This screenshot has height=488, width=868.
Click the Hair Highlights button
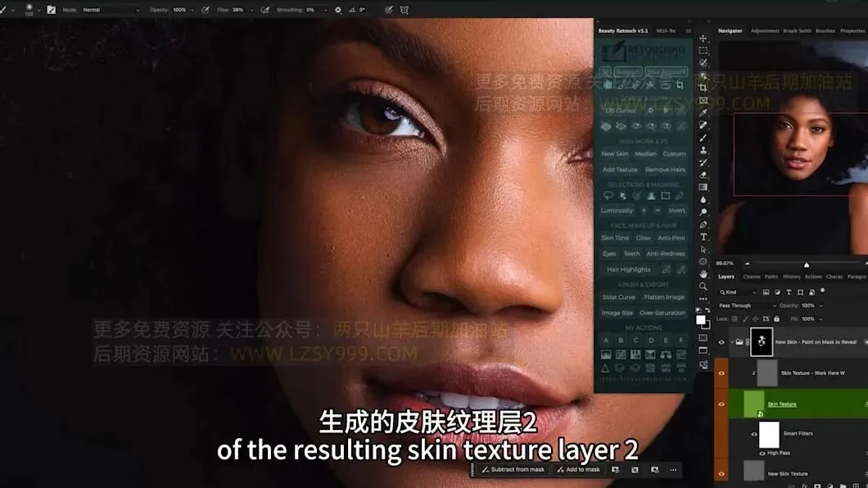point(628,269)
